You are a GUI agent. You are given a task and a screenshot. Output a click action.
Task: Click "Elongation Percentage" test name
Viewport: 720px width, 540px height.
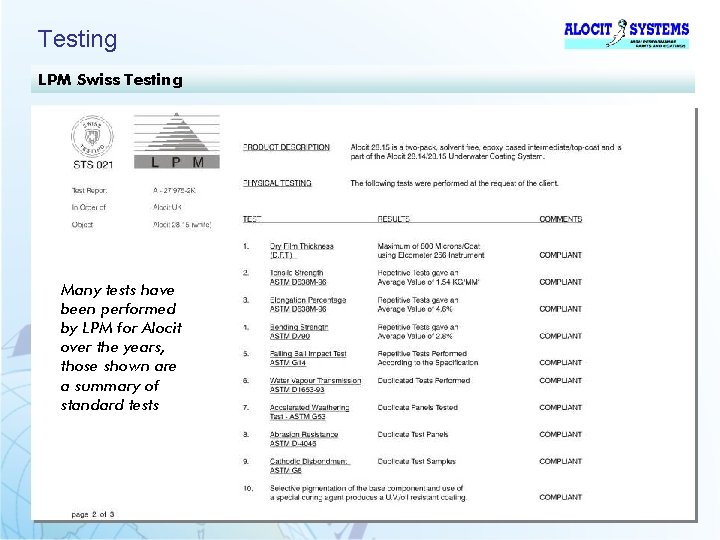coord(308,300)
